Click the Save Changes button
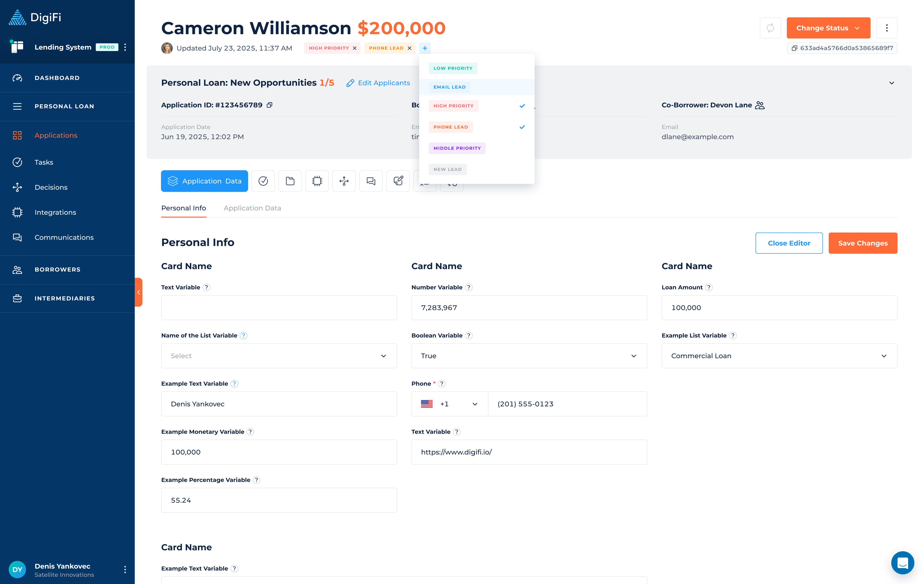The height and width of the screenshot is (584, 924). coord(863,243)
